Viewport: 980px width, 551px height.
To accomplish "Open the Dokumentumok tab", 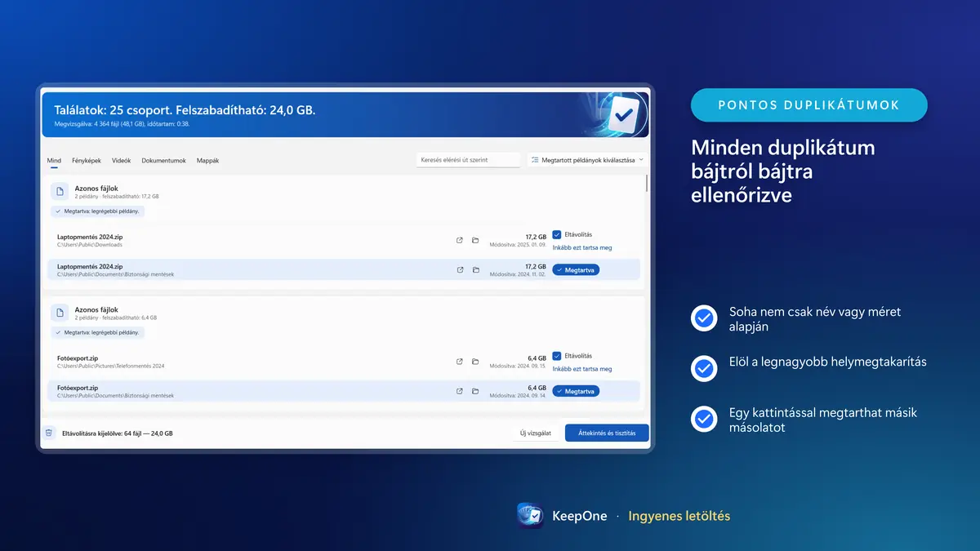I will tap(164, 161).
